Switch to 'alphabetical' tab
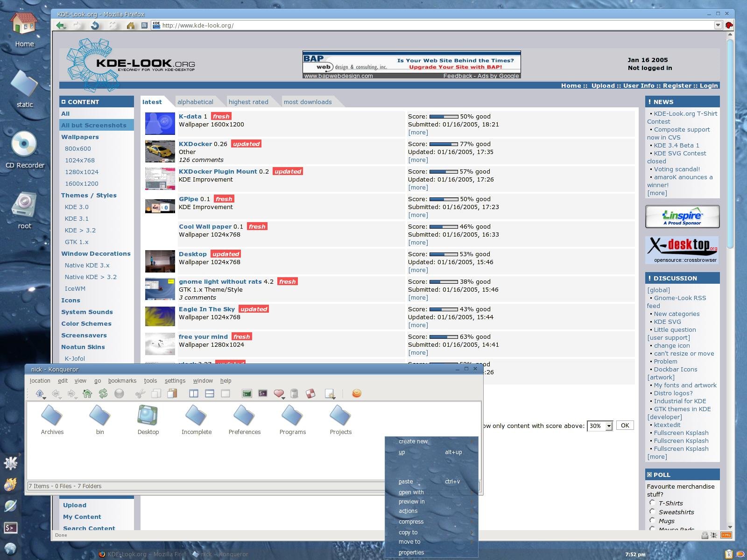The image size is (747, 560). coord(195,102)
